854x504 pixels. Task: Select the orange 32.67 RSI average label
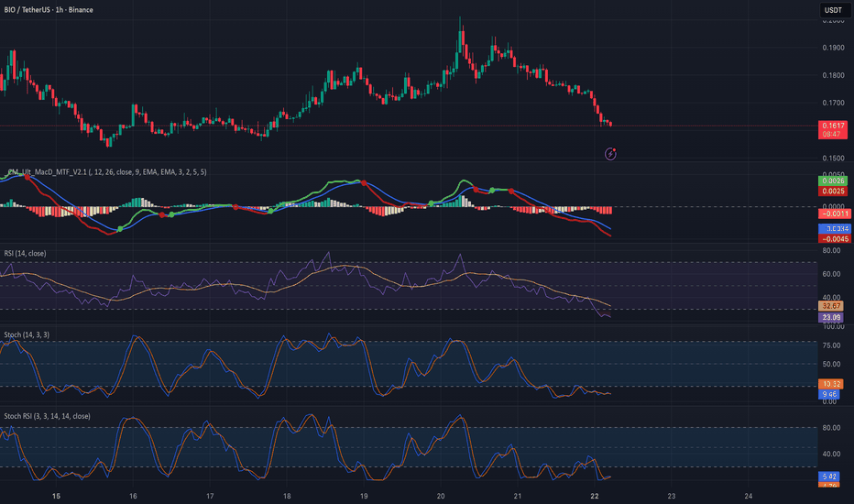[830, 306]
